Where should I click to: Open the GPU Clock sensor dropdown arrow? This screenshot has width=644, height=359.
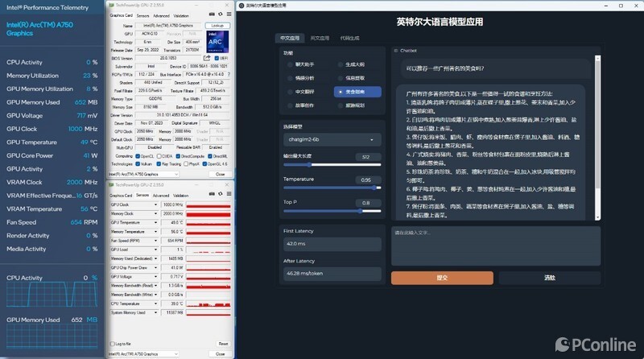[155, 204]
